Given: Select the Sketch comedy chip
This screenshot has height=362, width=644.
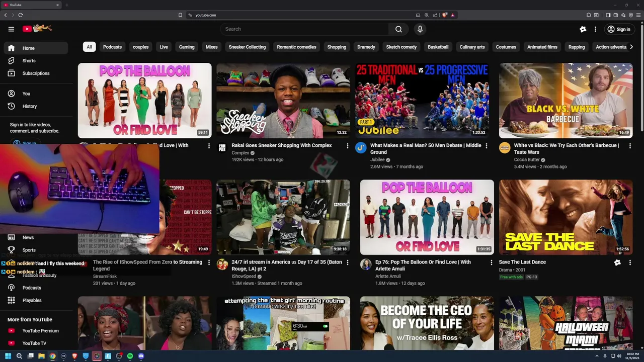Looking at the screenshot, I should coord(401,47).
